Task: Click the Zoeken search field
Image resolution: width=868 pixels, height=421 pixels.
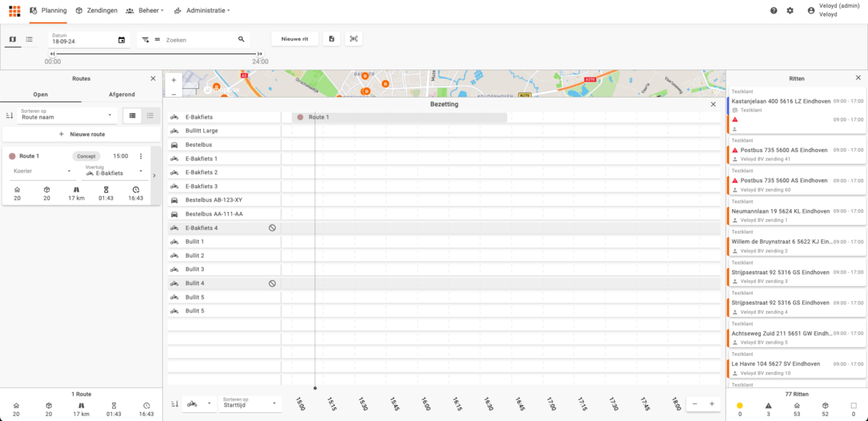Action: (x=200, y=41)
